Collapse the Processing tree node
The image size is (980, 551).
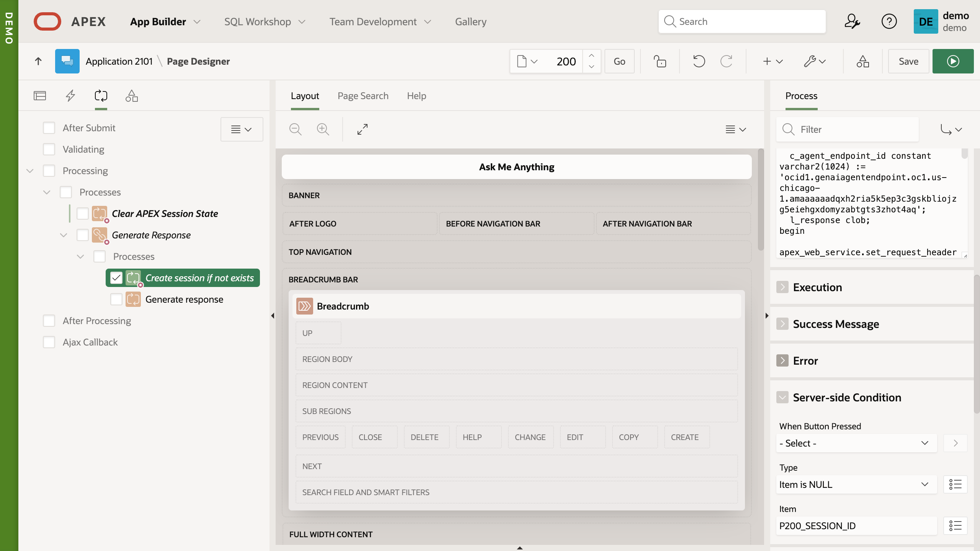(x=30, y=171)
